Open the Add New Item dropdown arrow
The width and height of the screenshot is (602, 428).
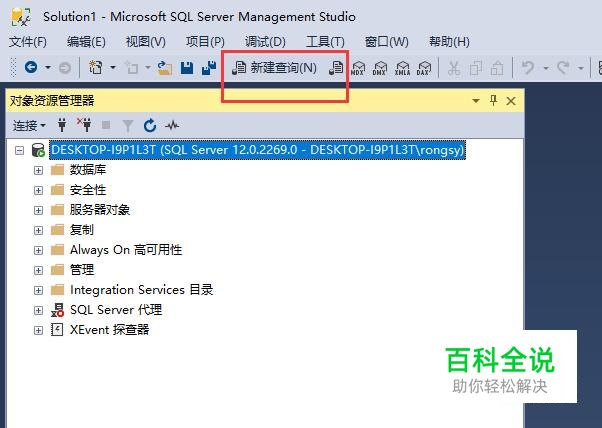click(147, 68)
